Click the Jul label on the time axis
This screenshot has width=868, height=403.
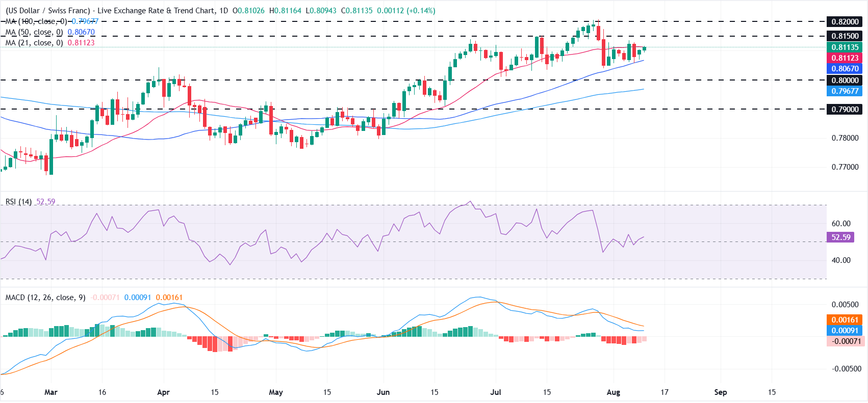tap(496, 392)
